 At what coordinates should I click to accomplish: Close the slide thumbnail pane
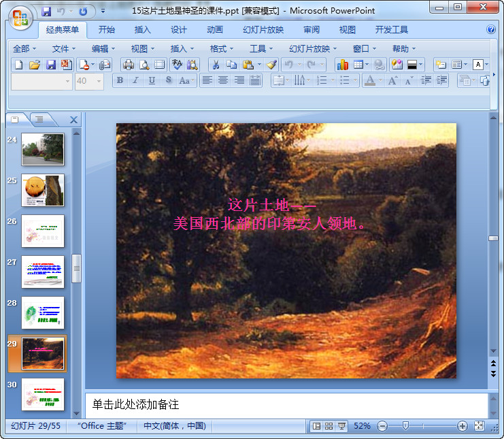pos(73,120)
